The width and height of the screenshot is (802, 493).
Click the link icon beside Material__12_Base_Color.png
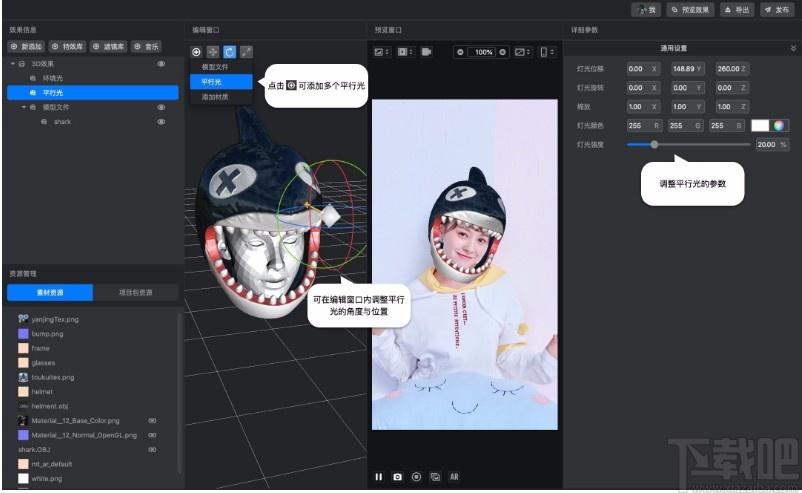pos(152,420)
